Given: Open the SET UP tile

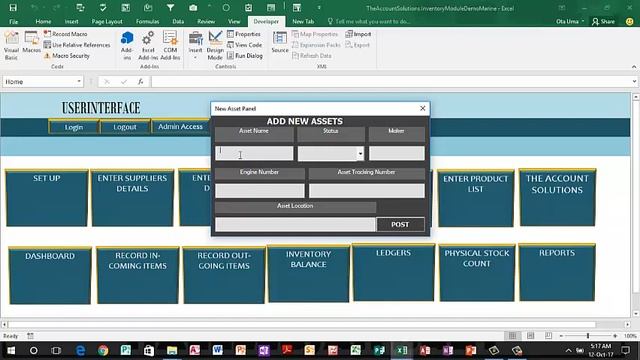Looking at the screenshot, I should 47,198.
